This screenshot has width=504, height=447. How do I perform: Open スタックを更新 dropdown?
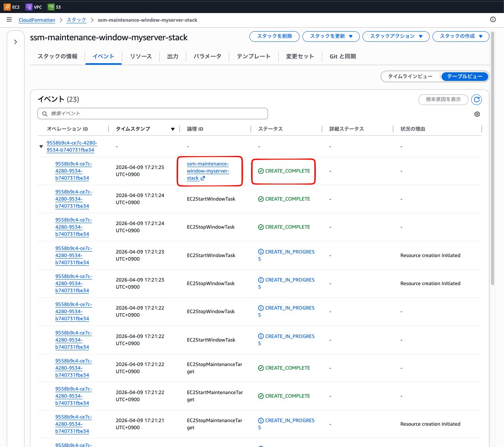pos(330,36)
